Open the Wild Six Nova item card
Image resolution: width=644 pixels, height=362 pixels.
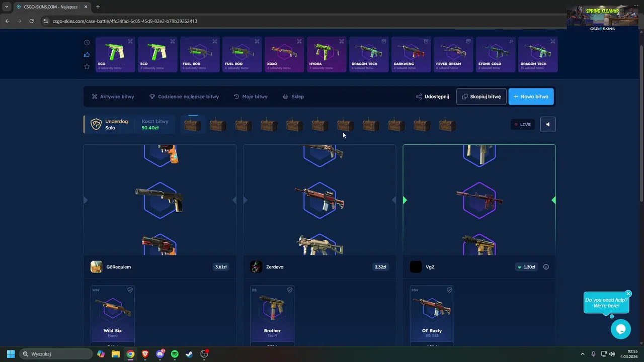pyautogui.click(x=113, y=316)
